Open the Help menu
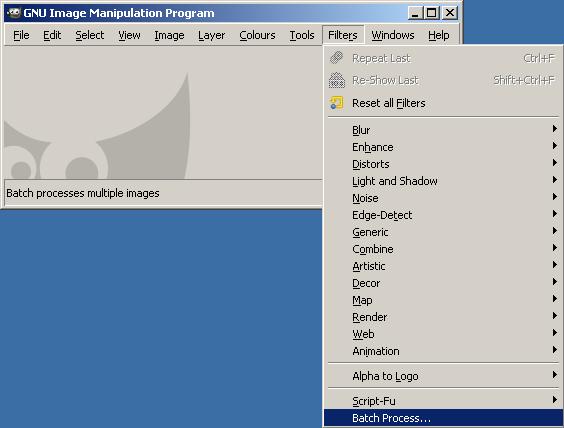Viewport: 564px width, 428px height. pos(438,35)
